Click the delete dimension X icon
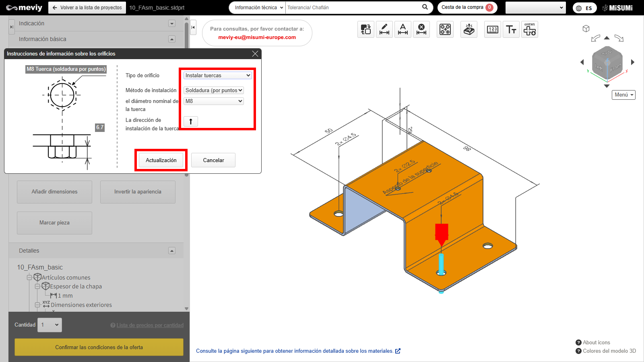Screen dimensions: 644x362 click(x=421, y=29)
